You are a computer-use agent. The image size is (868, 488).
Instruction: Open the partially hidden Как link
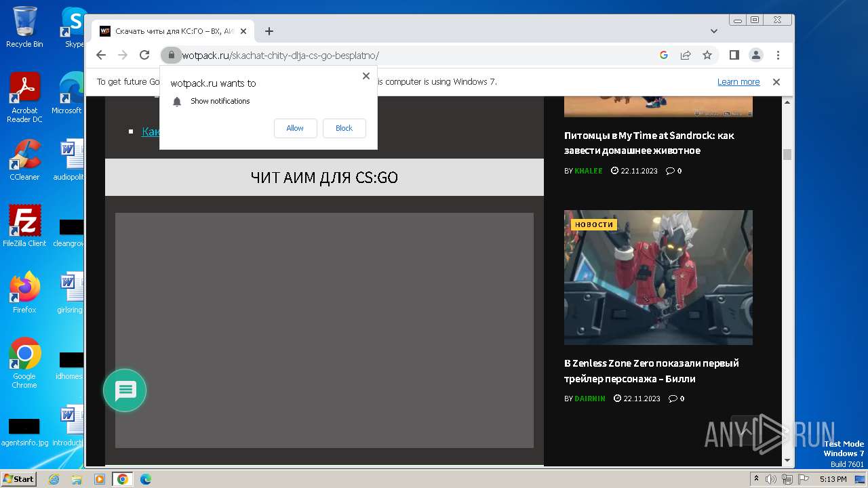151,131
